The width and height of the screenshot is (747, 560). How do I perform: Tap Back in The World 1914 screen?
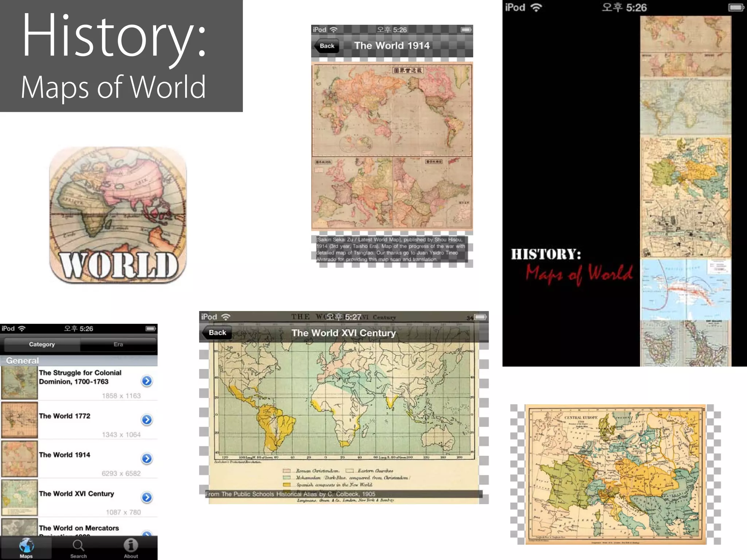click(x=326, y=46)
